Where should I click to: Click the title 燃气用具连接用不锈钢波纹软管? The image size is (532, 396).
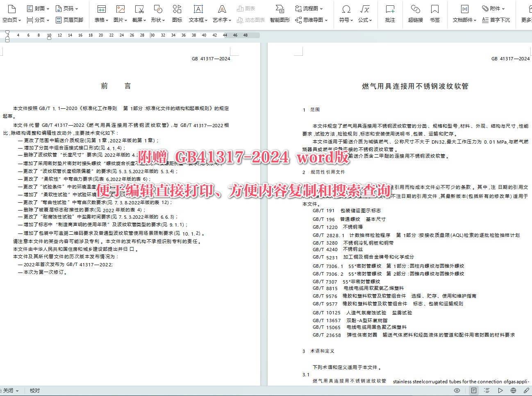pos(415,86)
